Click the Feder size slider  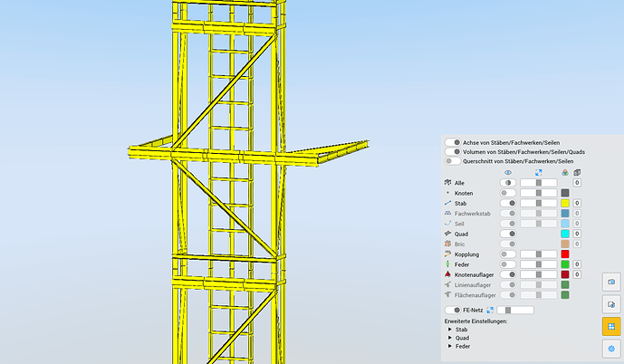[539, 264]
